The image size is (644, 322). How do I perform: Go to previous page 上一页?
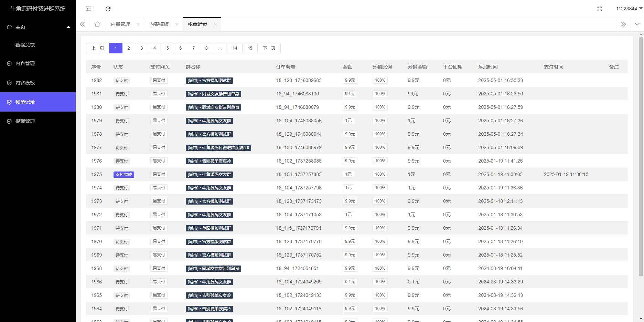click(x=98, y=48)
